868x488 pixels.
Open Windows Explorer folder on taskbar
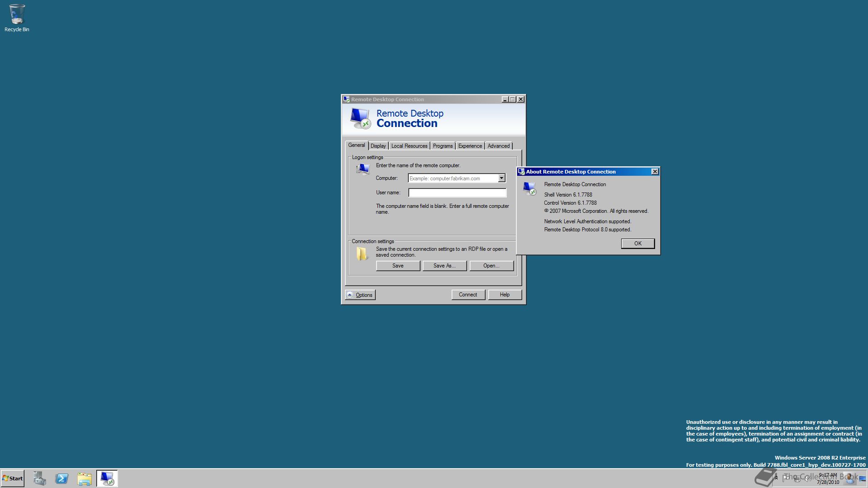85,479
